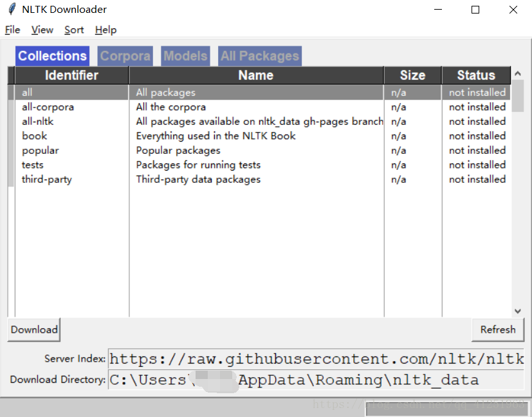Open the View menu
This screenshot has width=532, height=417.
(x=42, y=30)
